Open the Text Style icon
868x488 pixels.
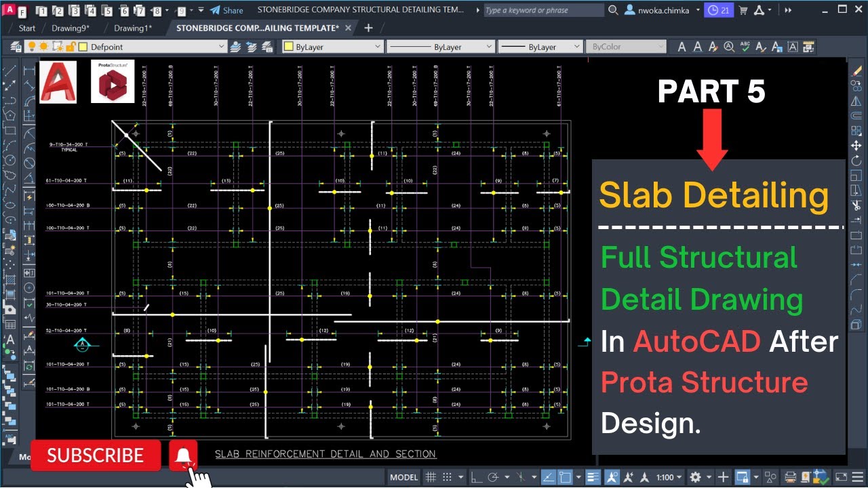(x=760, y=47)
